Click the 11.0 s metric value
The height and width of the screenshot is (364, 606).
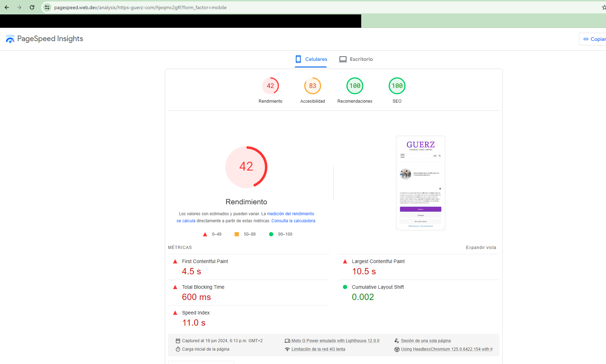click(x=194, y=323)
